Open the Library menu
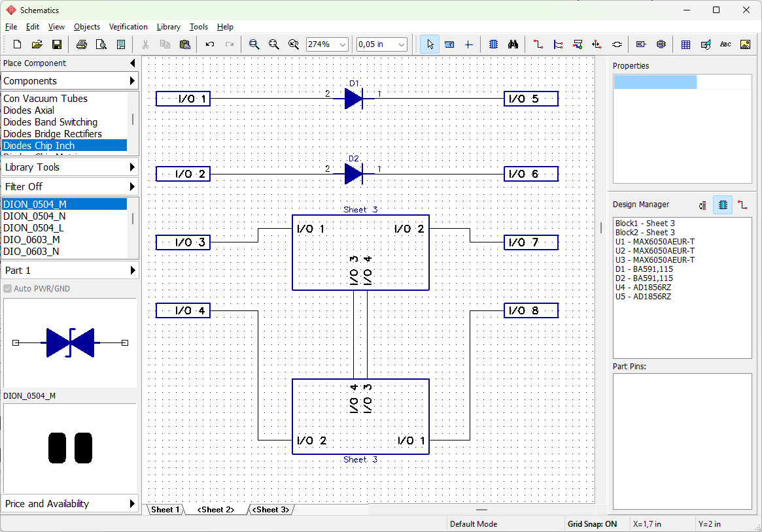 pos(169,27)
